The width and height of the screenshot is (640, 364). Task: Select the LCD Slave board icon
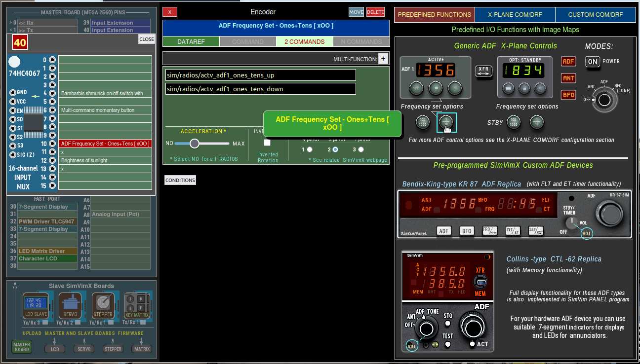pos(36,305)
